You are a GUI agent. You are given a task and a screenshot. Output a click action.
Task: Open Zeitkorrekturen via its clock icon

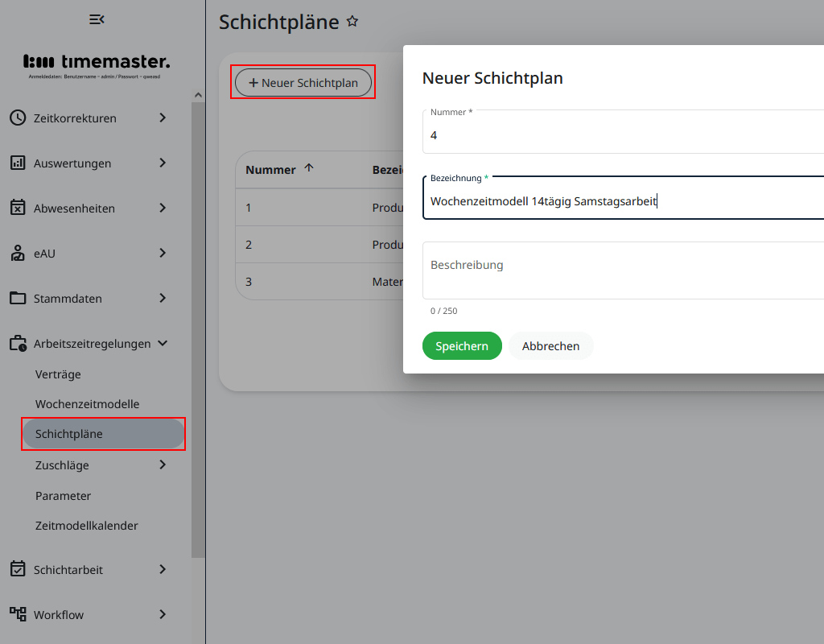[x=18, y=118]
